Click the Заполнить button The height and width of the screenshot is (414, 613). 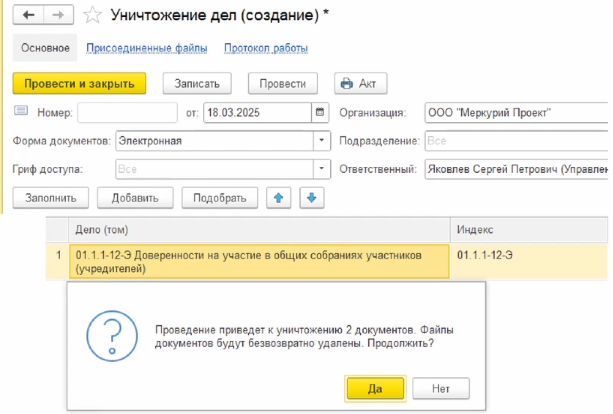click(51, 198)
